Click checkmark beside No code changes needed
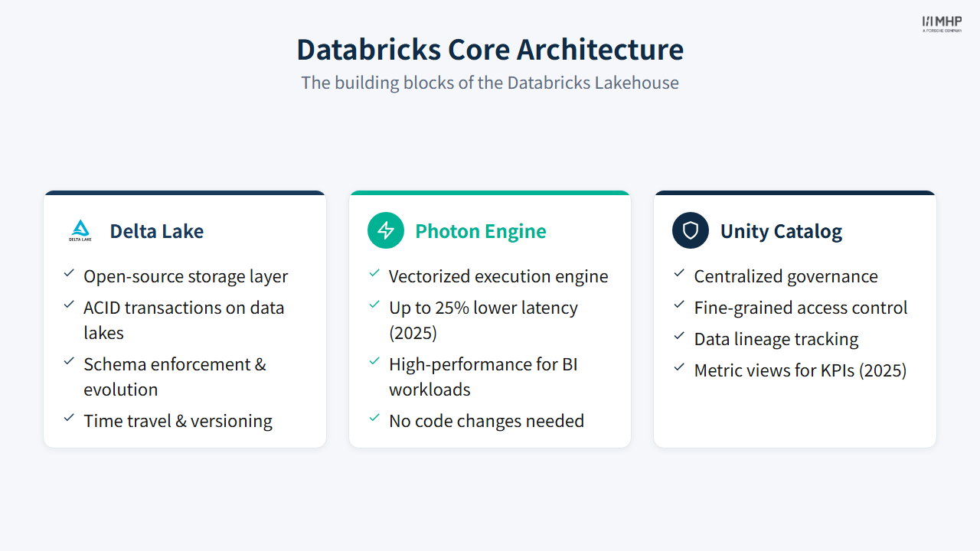The width and height of the screenshot is (980, 551). click(x=374, y=418)
